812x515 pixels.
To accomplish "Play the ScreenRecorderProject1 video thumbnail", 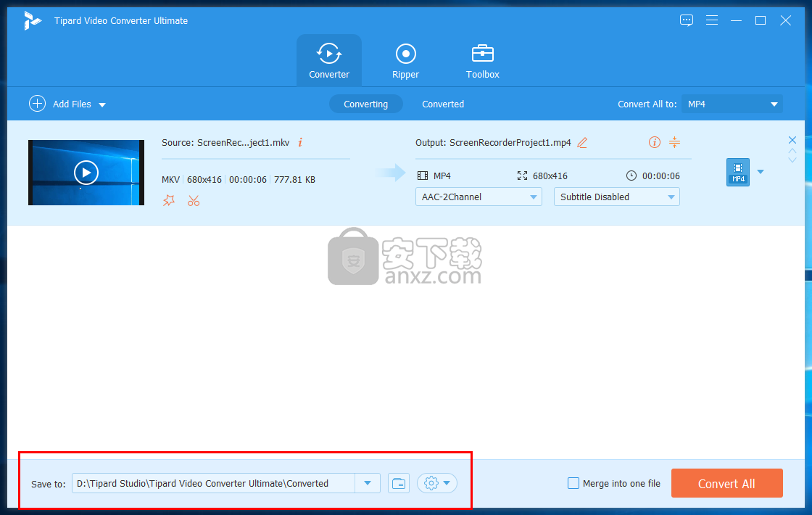I will tap(86, 173).
